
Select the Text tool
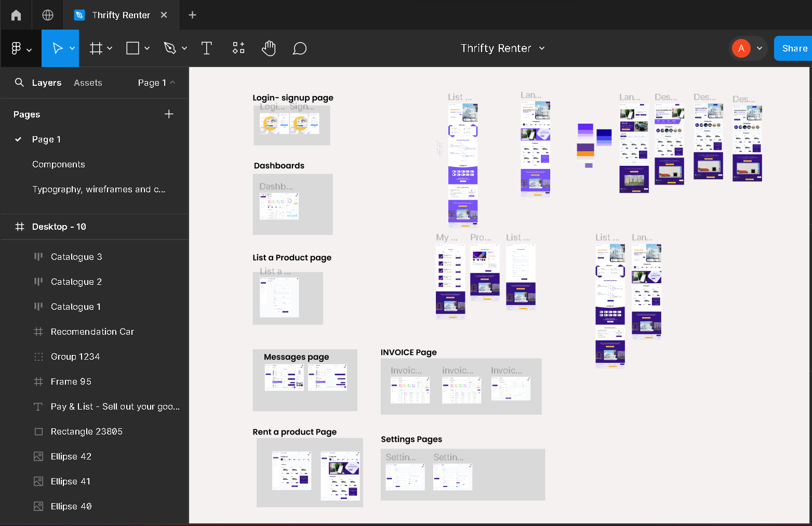(206, 48)
